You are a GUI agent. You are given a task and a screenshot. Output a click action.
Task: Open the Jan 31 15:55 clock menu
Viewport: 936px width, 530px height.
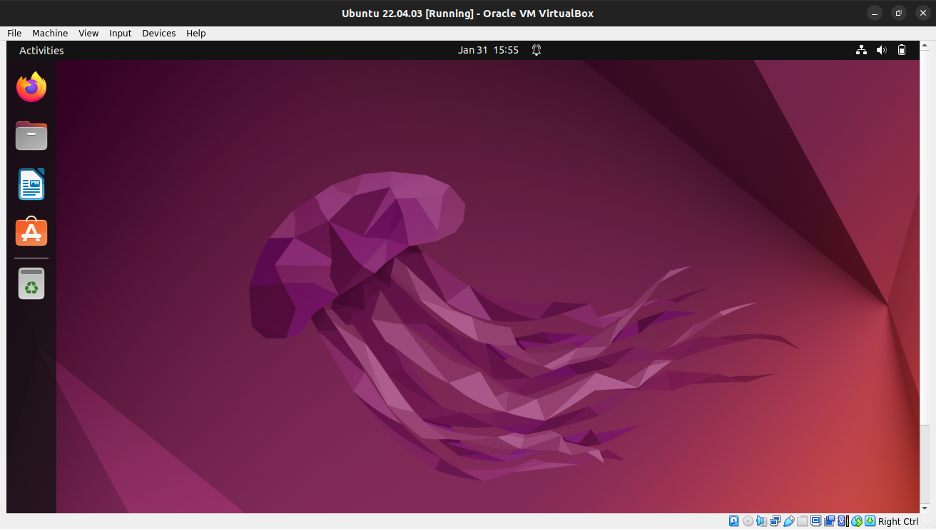click(x=488, y=50)
